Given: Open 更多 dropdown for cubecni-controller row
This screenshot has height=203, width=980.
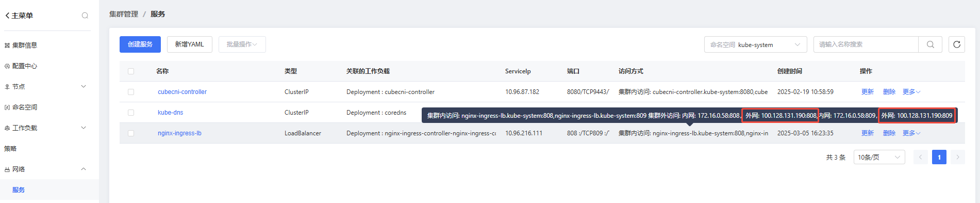Looking at the screenshot, I should [911, 92].
